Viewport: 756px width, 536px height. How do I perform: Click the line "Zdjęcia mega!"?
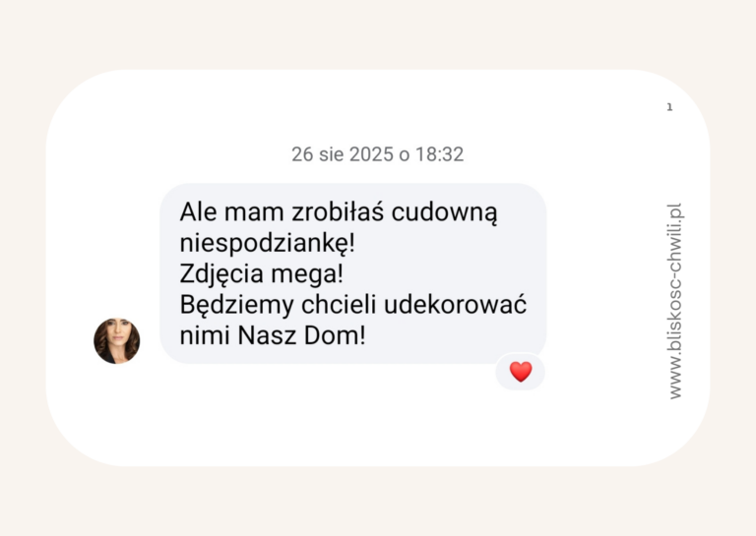(261, 273)
